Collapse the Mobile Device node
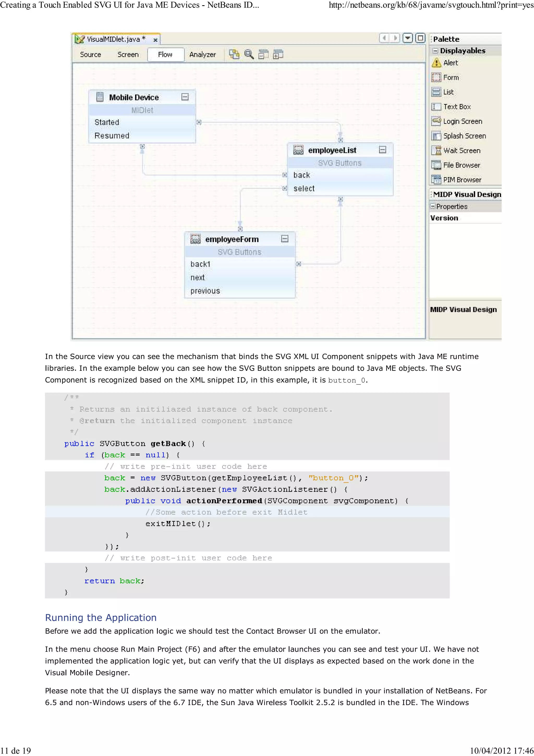 (x=185, y=97)
